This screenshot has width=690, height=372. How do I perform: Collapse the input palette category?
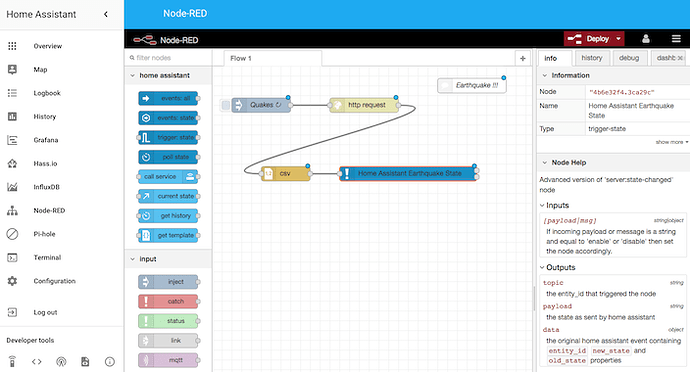click(x=132, y=259)
